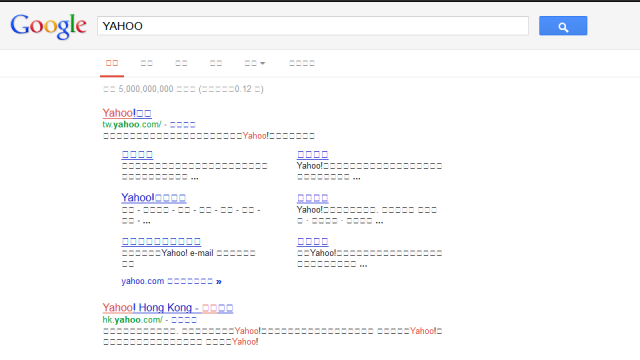Screen dimensions: 640x360
Task: Open the first left-column sitelink under tw.yahoo.com
Action: pyautogui.click(x=137, y=154)
